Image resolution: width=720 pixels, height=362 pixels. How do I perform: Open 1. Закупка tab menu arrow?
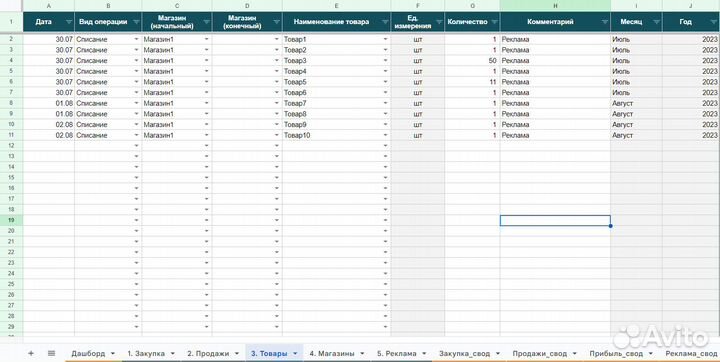point(173,353)
